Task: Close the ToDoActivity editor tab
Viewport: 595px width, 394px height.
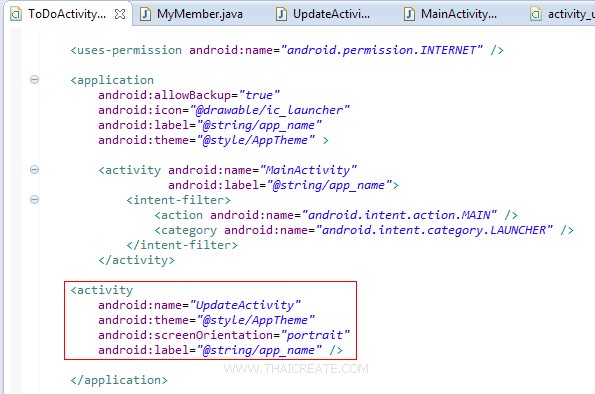Action: point(120,14)
